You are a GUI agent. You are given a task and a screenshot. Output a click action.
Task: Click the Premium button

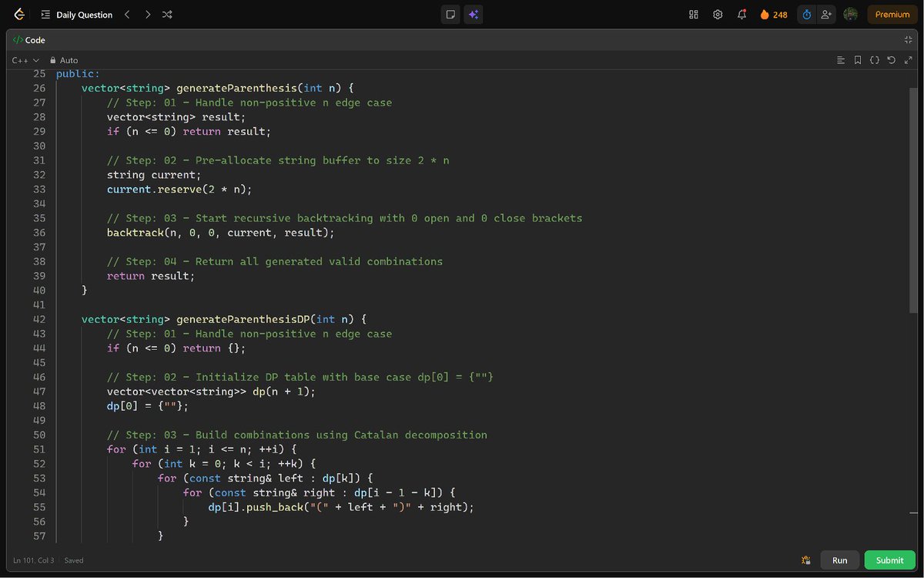[x=892, y=15]
